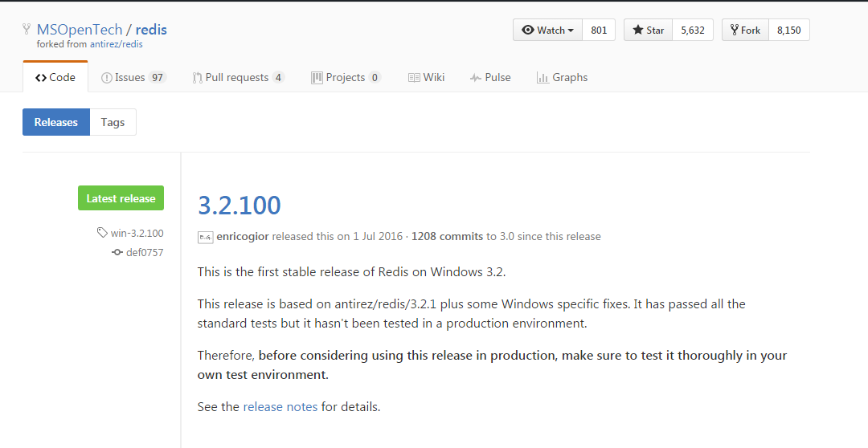The image size is (868, 448).
Task: Open the win-3.2.100 tag link
Action: [x=137, y=233]
